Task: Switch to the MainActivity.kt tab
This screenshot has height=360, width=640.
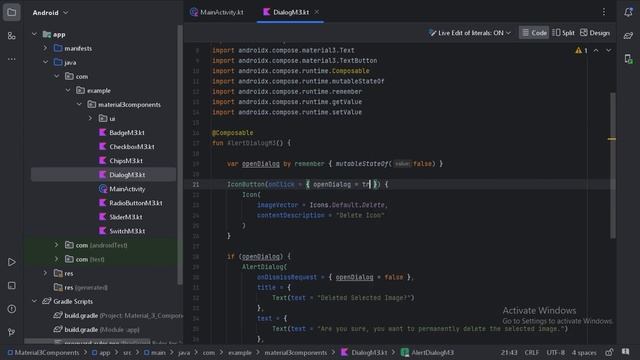Action: 217,12
